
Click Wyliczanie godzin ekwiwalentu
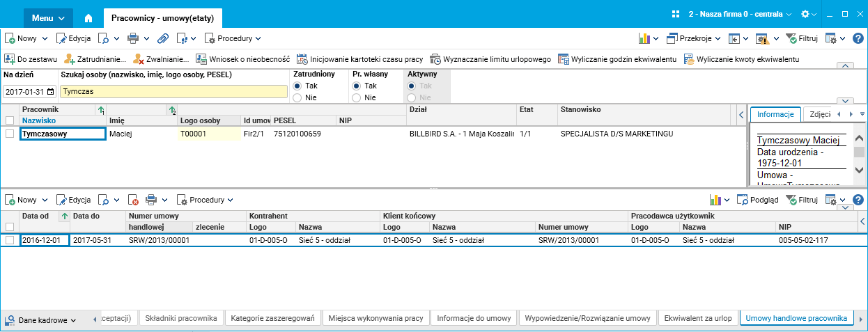(617, 59)
